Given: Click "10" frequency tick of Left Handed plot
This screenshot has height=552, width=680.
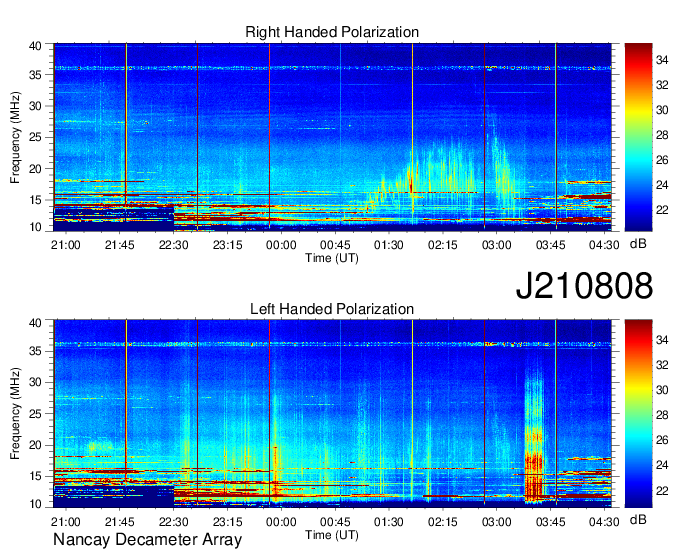Looking at the screenshot, I should click(x=35, y=504).
